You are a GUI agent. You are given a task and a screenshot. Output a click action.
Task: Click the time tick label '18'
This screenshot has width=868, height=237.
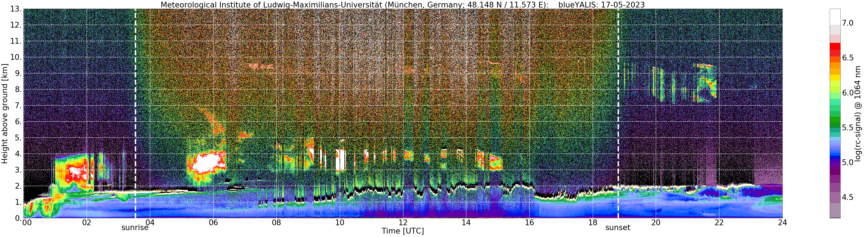pyautogui.click(x=593, y=223)
